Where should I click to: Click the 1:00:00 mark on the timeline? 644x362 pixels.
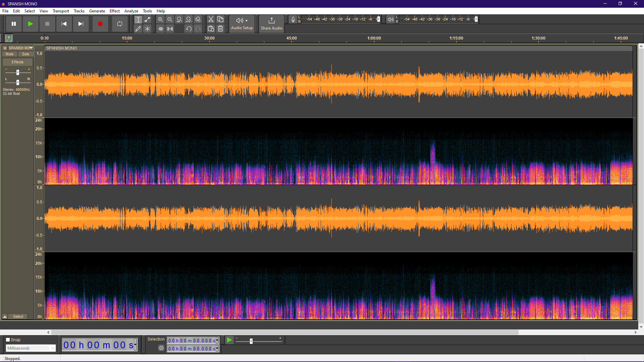[x=374, y=38]
